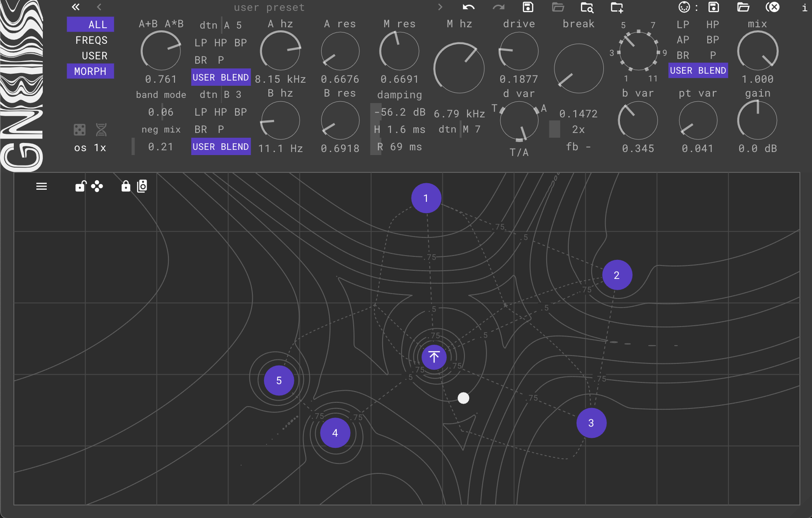Change oversampling 'os 1x' setting

(x=90, y=148)
